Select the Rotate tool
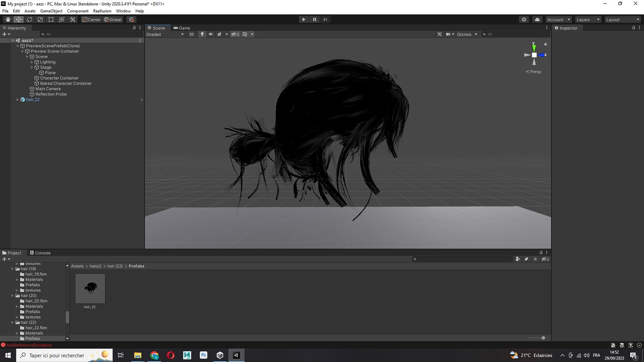 [x=29, y=19]
